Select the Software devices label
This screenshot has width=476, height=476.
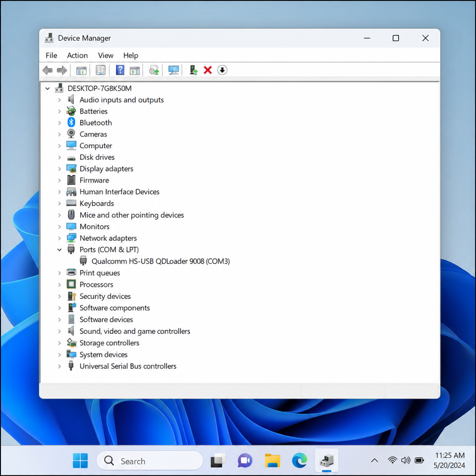[106, 319]
